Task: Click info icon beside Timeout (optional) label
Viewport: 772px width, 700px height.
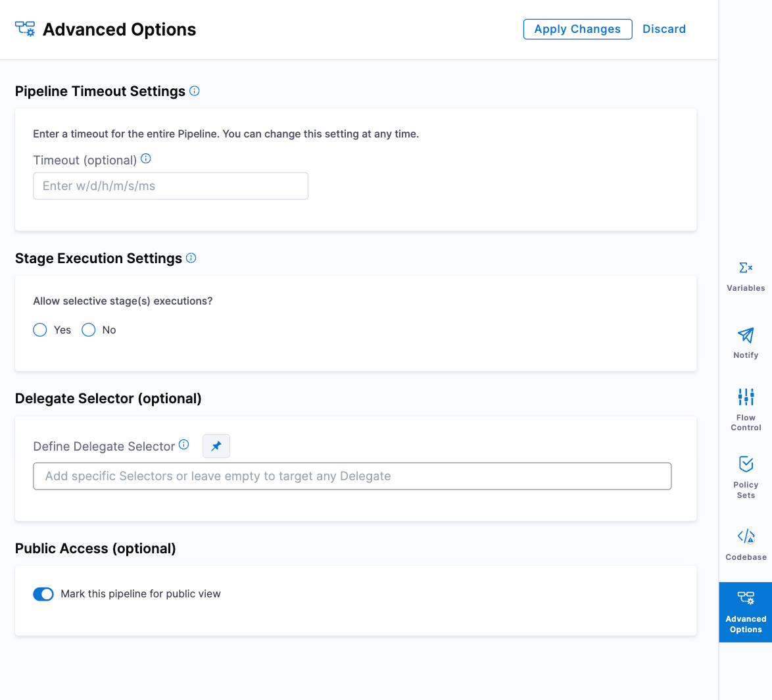Action: pyautogui.click(x=146, y=159)
